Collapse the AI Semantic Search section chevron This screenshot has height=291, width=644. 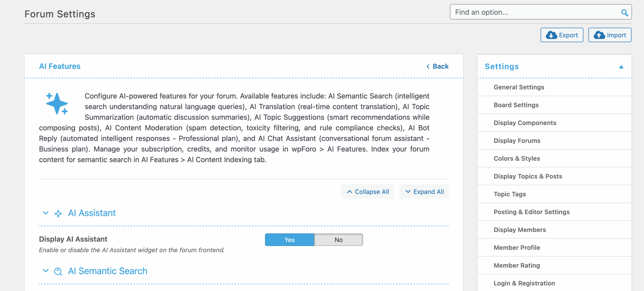(46, 271)
